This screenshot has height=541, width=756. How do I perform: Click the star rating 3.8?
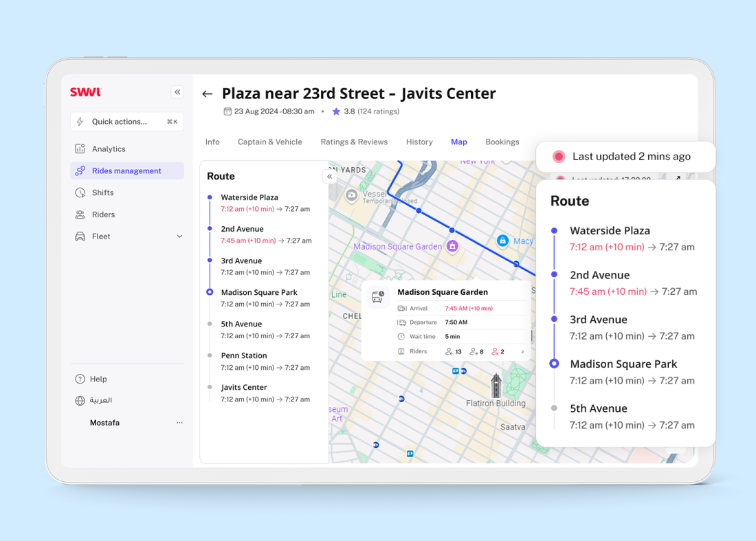343,111
